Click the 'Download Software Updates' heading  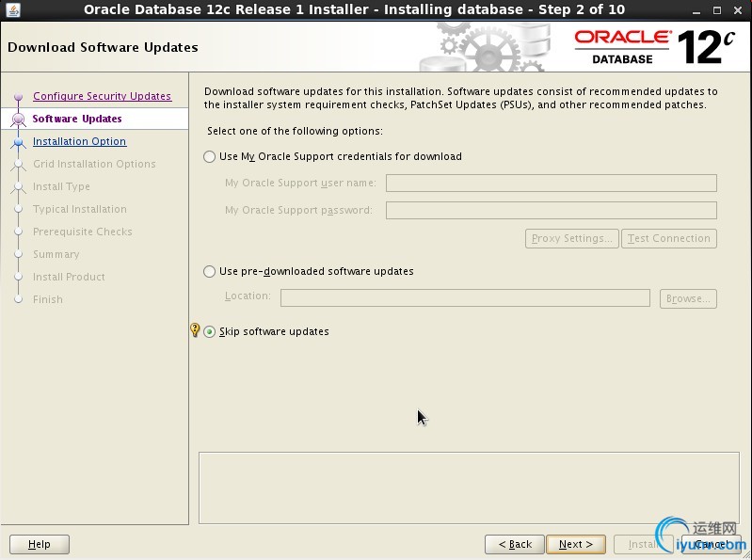click(104, 47)
